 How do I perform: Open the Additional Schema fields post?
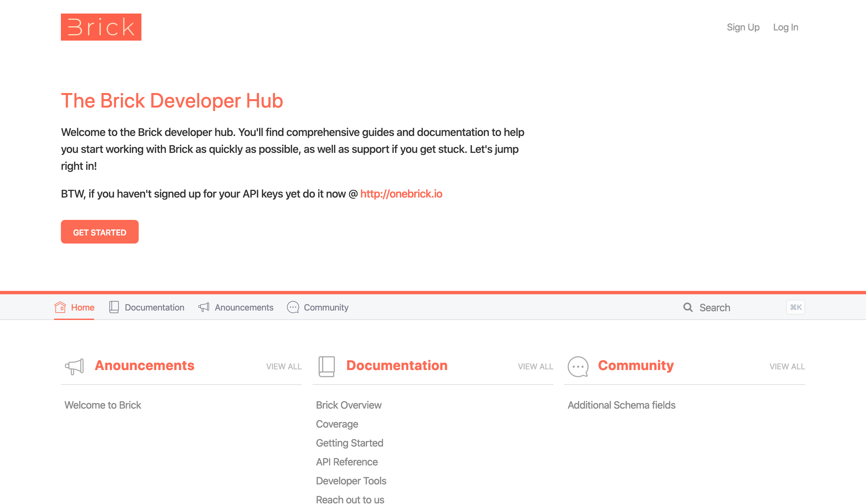pyautogui.click(x=621, y=406)
